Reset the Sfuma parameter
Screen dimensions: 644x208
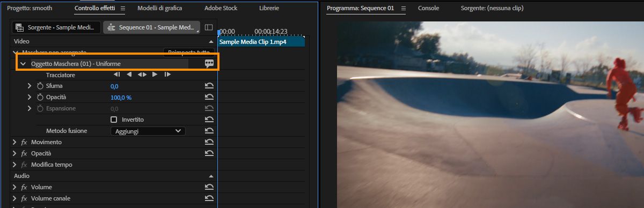[209, 86]
